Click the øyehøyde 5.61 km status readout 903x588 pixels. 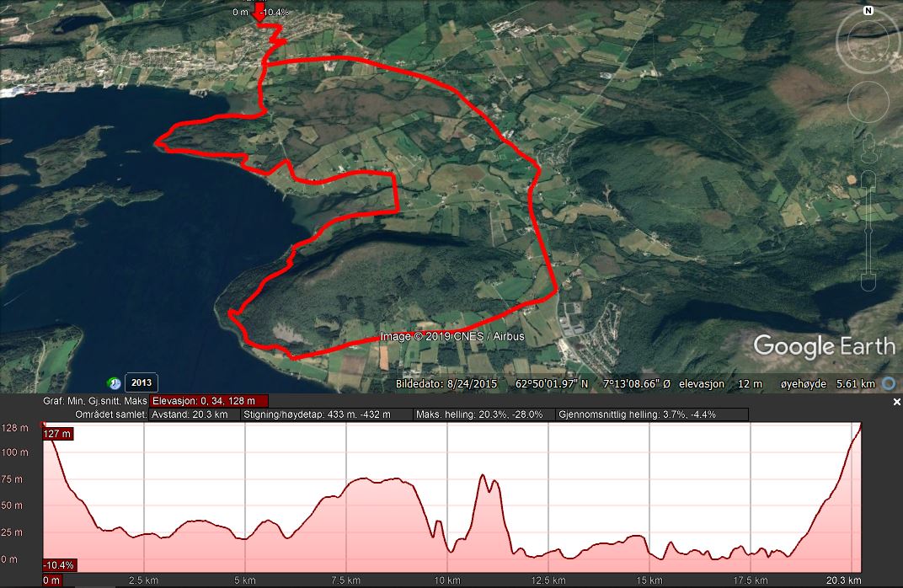click(x=827, y=384)
